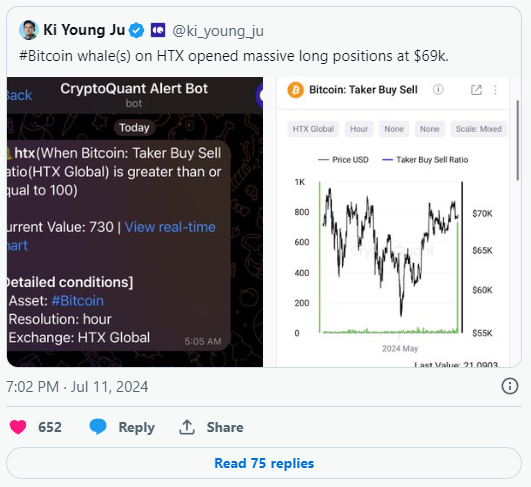The height and width of the screenshot is (487, 531).
Task: Click the chart panel vertical scrollbar
Action: point(517,140)
